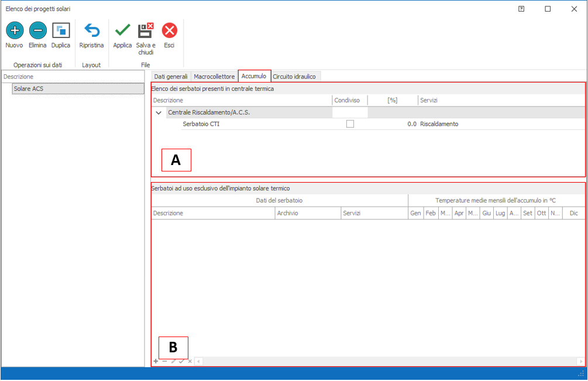
Task: Click the Descrizione header in project list
Action: click(x=18, y=77)
